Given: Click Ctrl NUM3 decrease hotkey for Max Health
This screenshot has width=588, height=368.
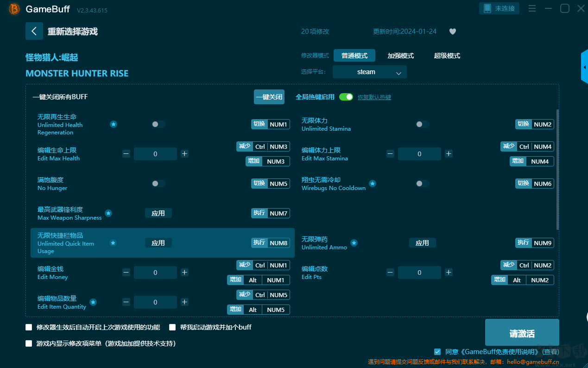Looking at the screenshot, I should click(x=263, y=146).
